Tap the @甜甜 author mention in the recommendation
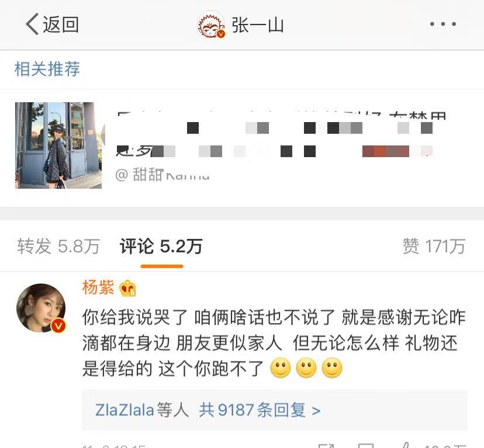The width and height of the screenshot is (484, 448). point(163,175)
